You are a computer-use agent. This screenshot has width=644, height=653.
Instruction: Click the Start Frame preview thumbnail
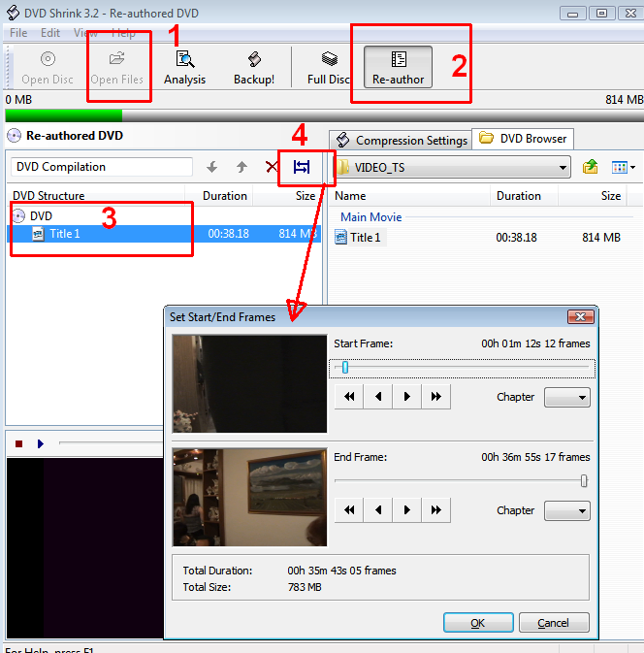click(250, 383)
